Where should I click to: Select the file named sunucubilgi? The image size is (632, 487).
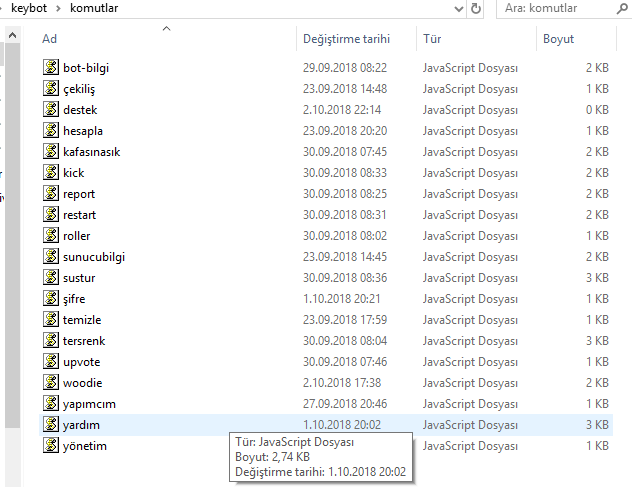(x=94, y=257)
